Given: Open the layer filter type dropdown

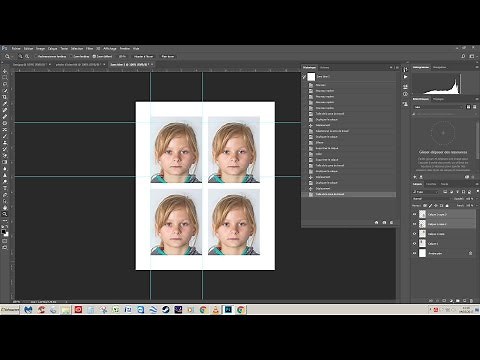Looking at the screenshot, I should (x=426, y=192).
